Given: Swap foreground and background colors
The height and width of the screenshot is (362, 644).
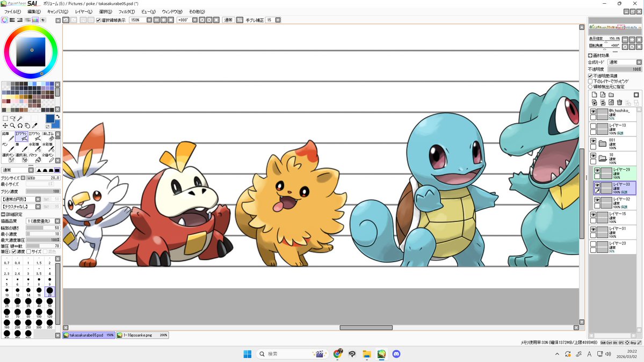Looking at the screenshot, I should point(57,117).
